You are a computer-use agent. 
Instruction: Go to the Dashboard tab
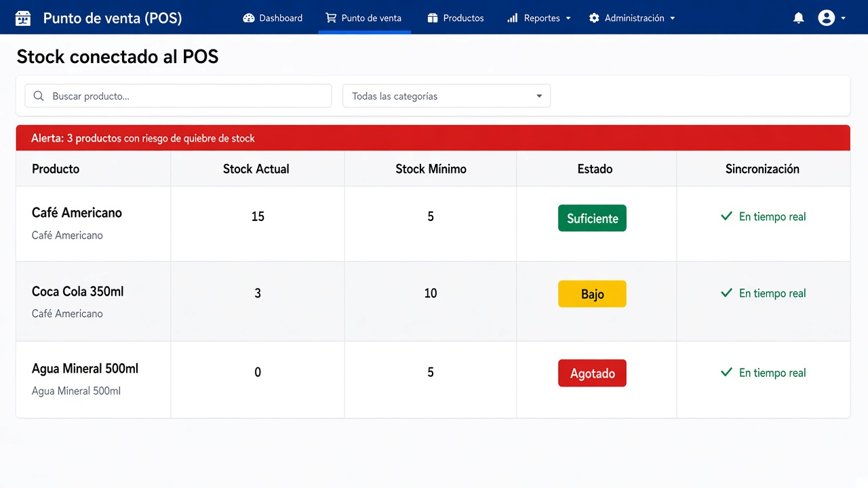coord(273,18)
